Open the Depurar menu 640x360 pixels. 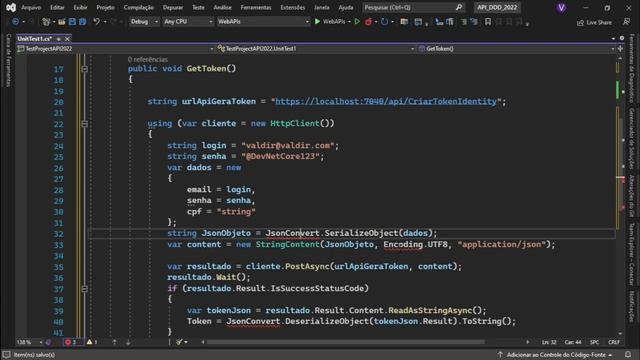tap(173, 7)
